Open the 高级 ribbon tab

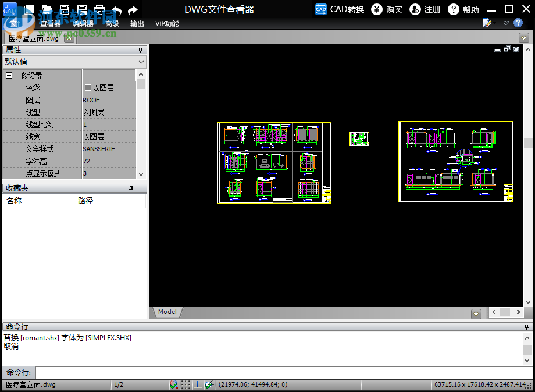point(112,23)
